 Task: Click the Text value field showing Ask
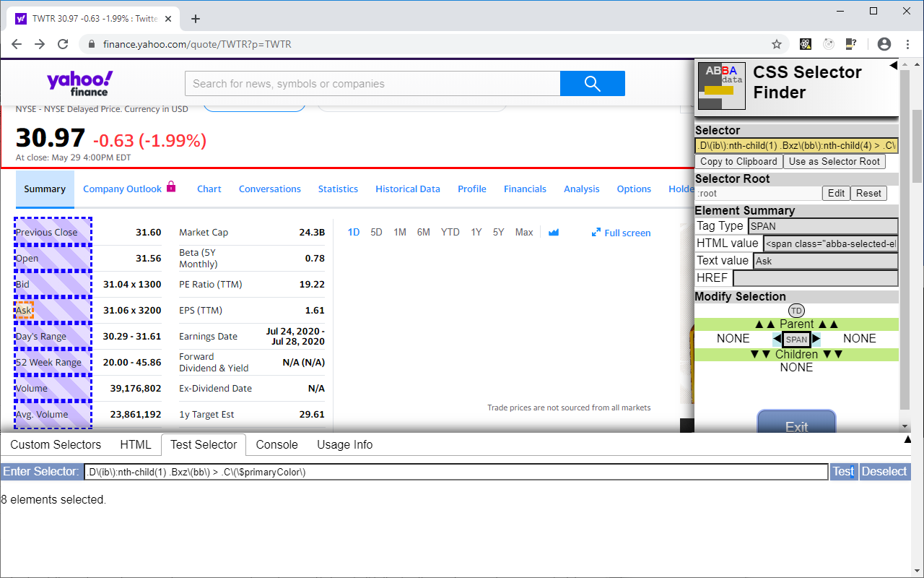(x=826, y=261)
